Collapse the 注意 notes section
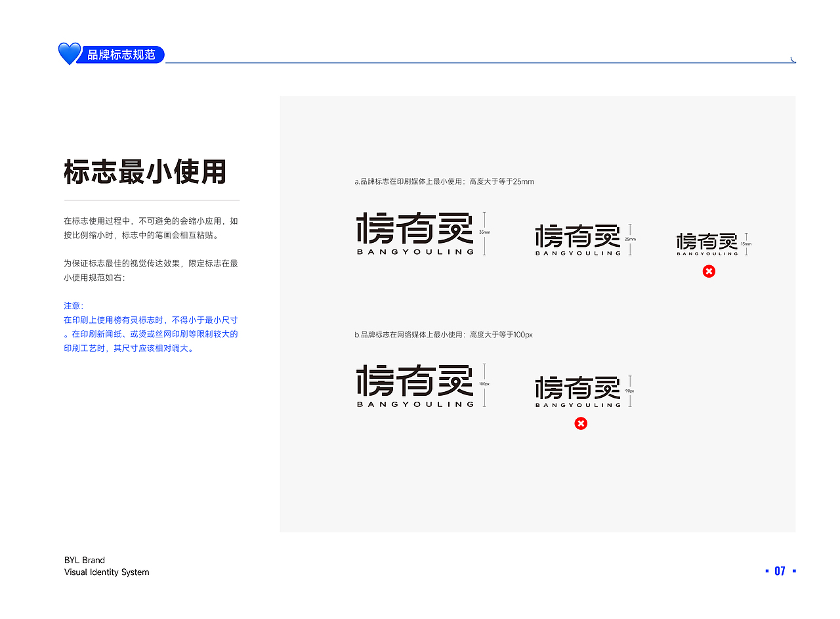 coord(72,305)
